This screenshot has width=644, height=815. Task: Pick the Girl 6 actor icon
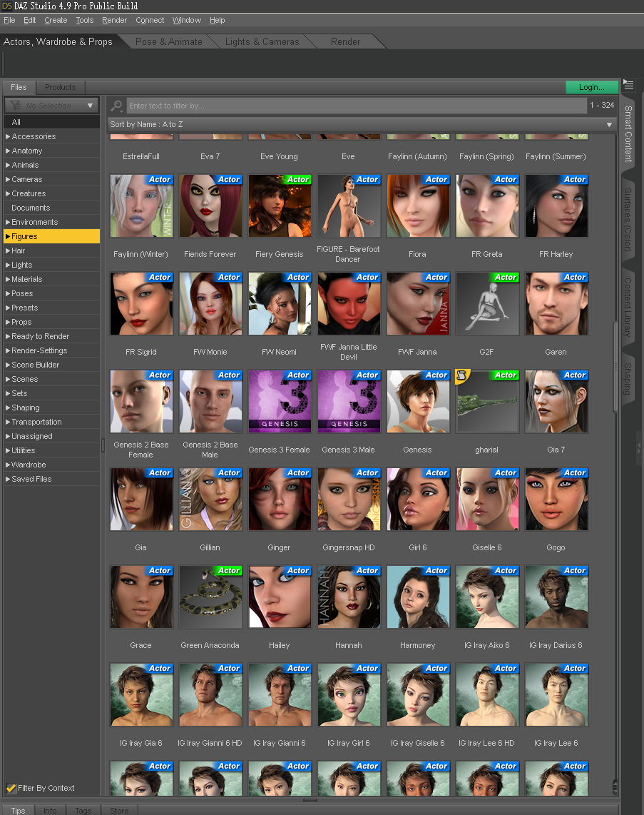tap(418, 500)
